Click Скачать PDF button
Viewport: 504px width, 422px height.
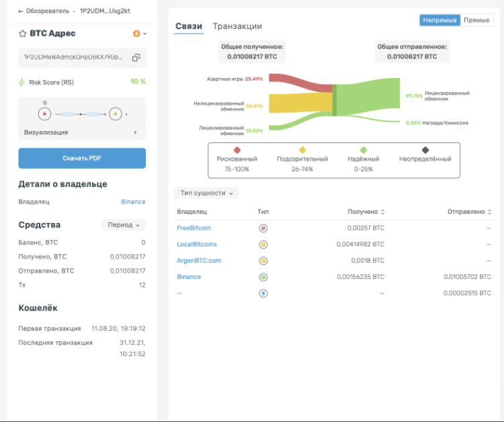tap(82, 158)
